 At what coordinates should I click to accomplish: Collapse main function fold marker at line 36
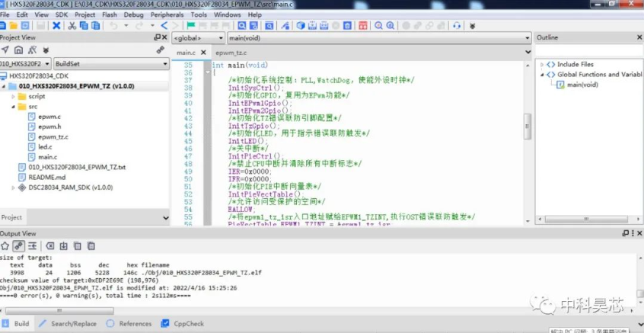tap(207, 72)
